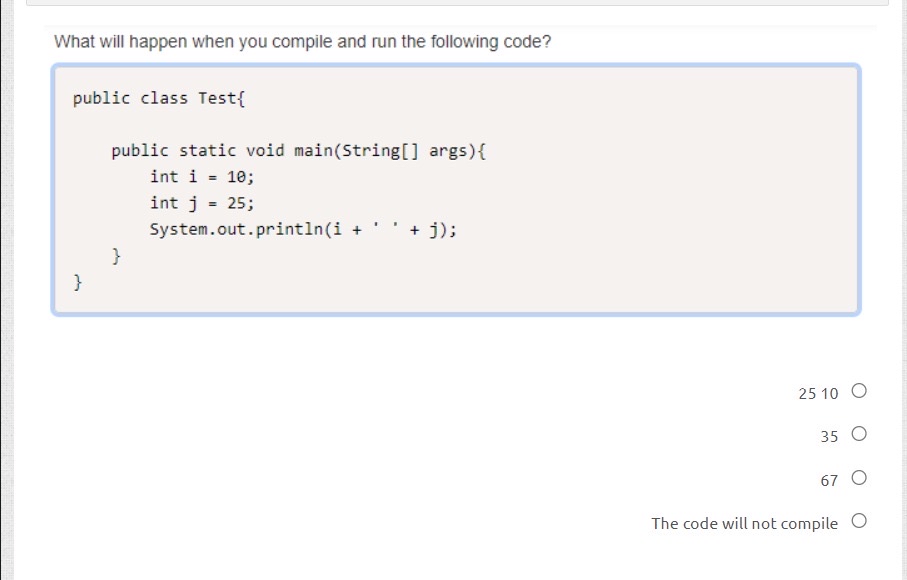Click the "67" answer label
907x580 pixels.
[828, 480]
